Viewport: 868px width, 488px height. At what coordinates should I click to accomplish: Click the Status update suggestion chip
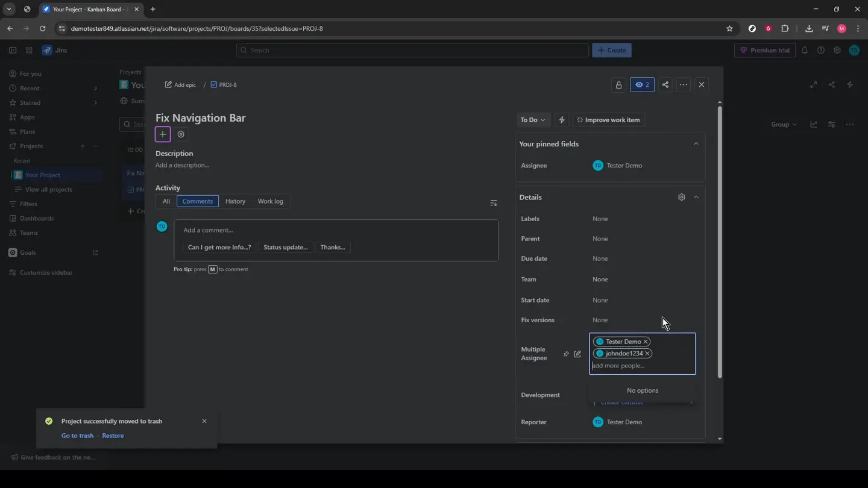[286, 248]
